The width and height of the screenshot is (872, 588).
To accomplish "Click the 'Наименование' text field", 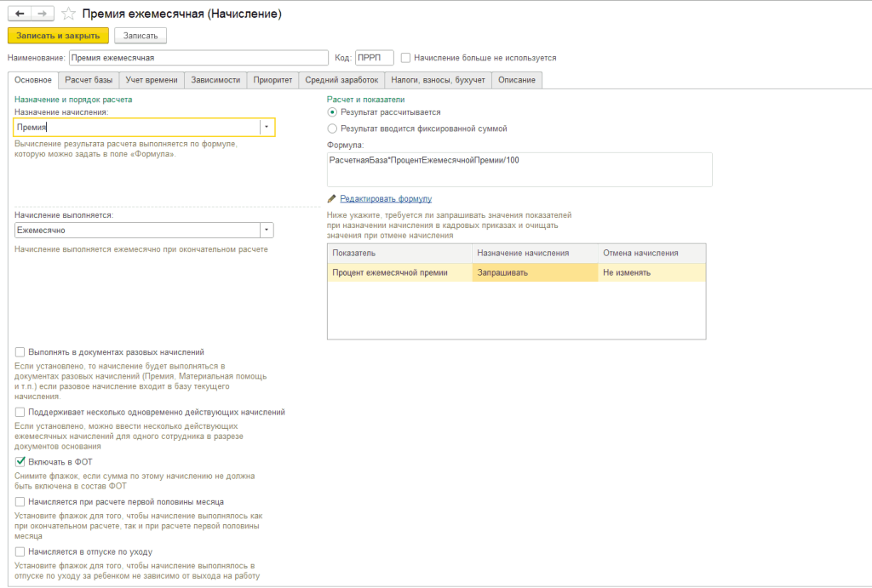I will (198, 58).
